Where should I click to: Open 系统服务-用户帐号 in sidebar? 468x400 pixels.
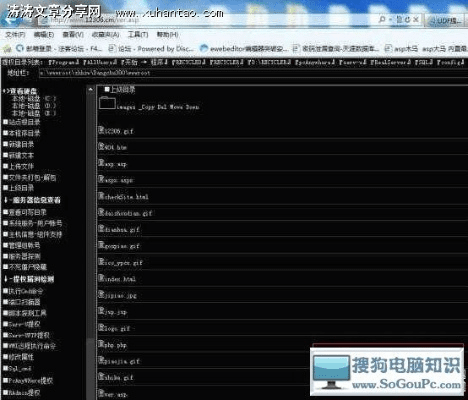coord(33,223)
